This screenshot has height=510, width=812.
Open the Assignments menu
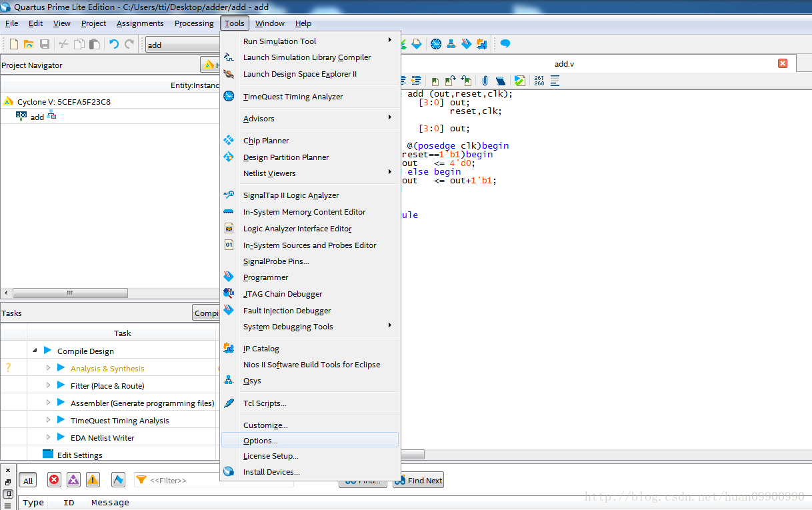[140, 23]
